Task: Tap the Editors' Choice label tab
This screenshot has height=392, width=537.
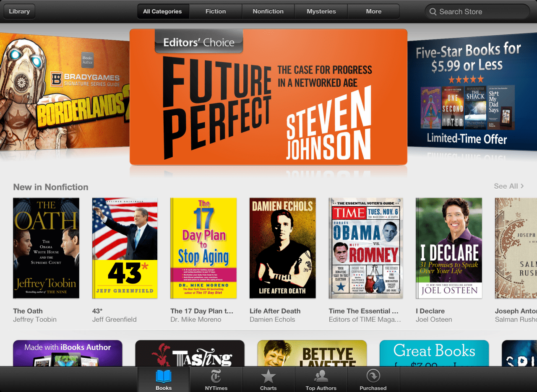Action: 199,42
